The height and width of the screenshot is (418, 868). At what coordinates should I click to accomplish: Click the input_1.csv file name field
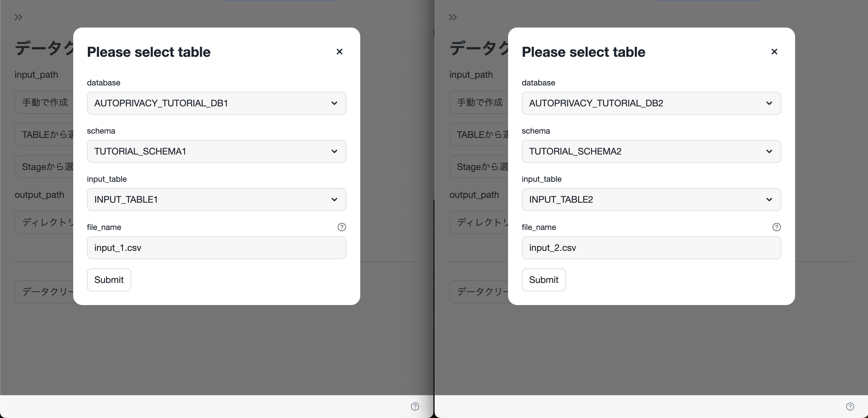[x=216, y=248]
